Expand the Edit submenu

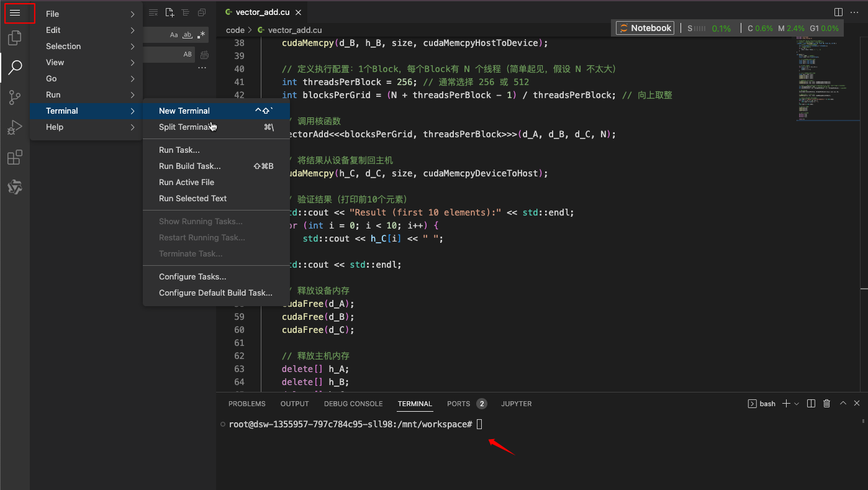[86, 30]
